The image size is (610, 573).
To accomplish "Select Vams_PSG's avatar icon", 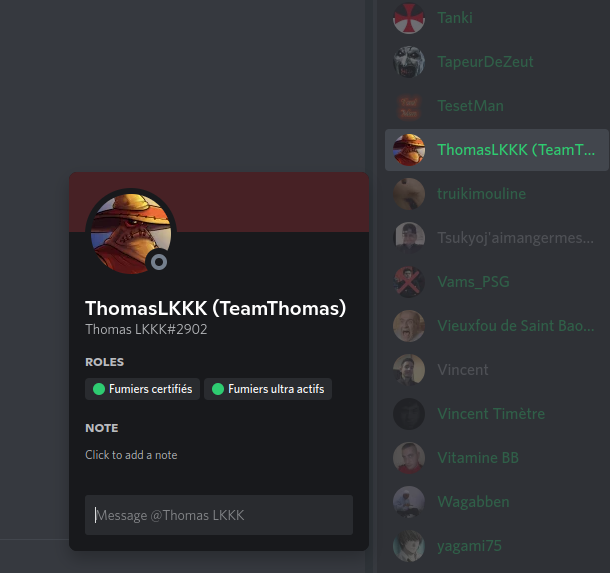I will pos(408,282).
